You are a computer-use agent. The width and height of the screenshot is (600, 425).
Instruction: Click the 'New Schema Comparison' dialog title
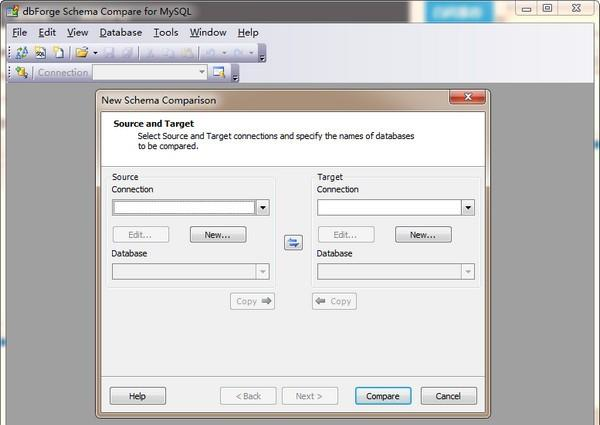(159, 100)
